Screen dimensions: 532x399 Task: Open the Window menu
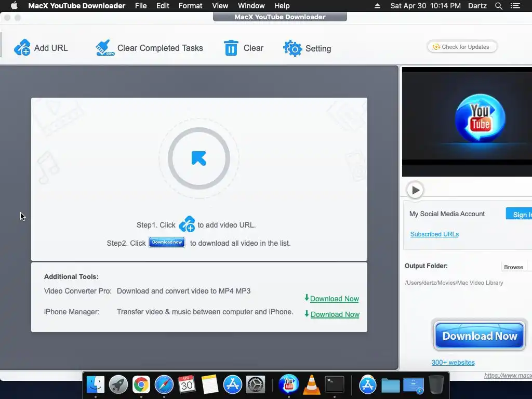[x=251, y=6]
